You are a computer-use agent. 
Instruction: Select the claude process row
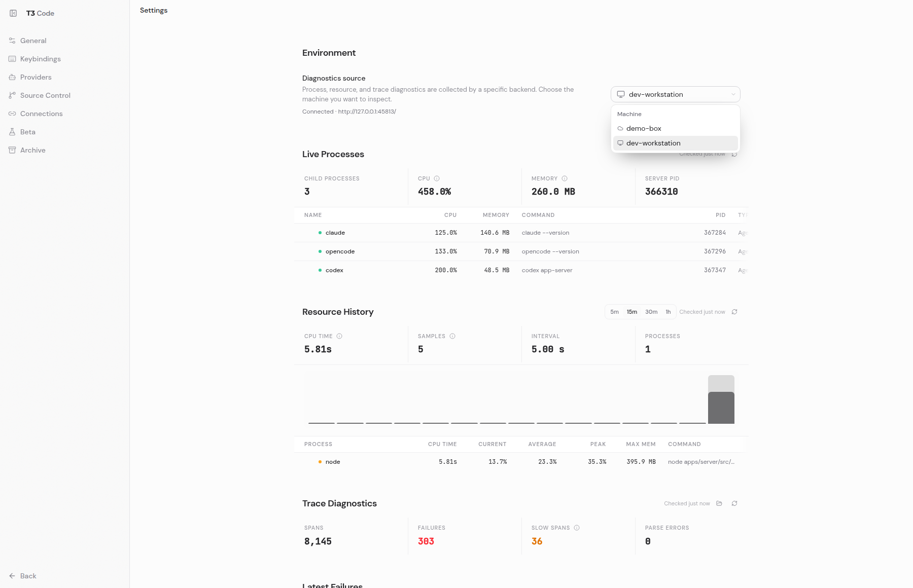click(521, 233)
